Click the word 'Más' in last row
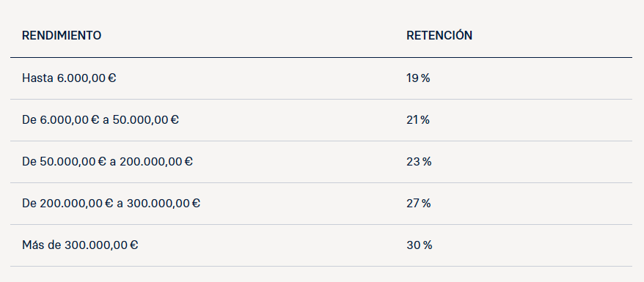Screen dimensions: 644x282 [x=32, y=245]
